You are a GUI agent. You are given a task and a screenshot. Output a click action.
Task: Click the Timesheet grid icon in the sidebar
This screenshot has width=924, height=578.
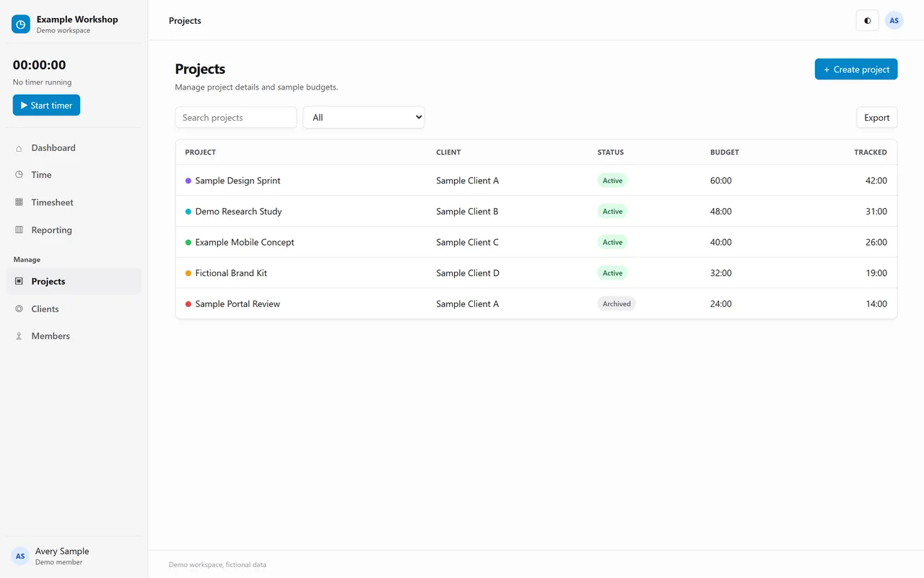coord(19,202)
